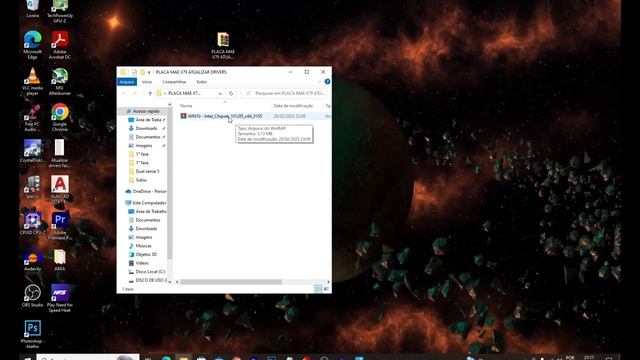Open Músicas under Este Computador
Screen dimensions: 640x360
143,246
